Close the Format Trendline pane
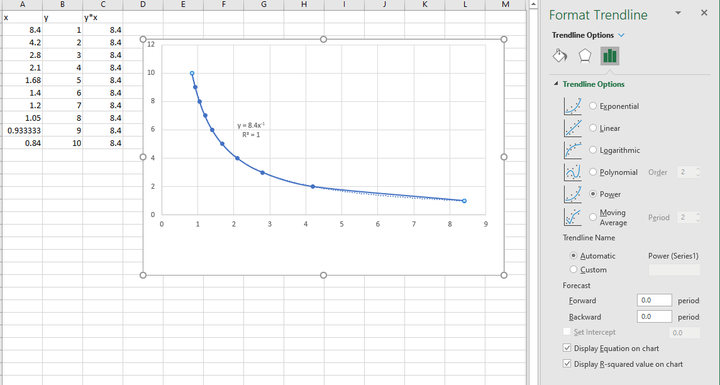This screenshot has width=720, height=385. click(x=704, y=13)
